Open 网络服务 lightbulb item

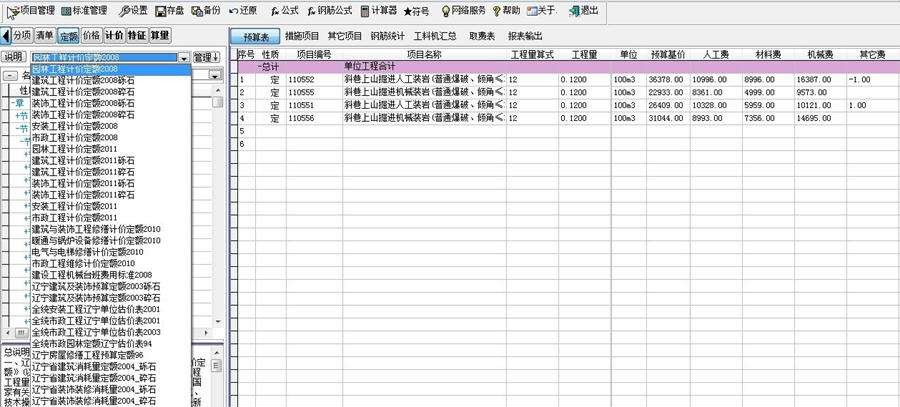tap(464, 10)
